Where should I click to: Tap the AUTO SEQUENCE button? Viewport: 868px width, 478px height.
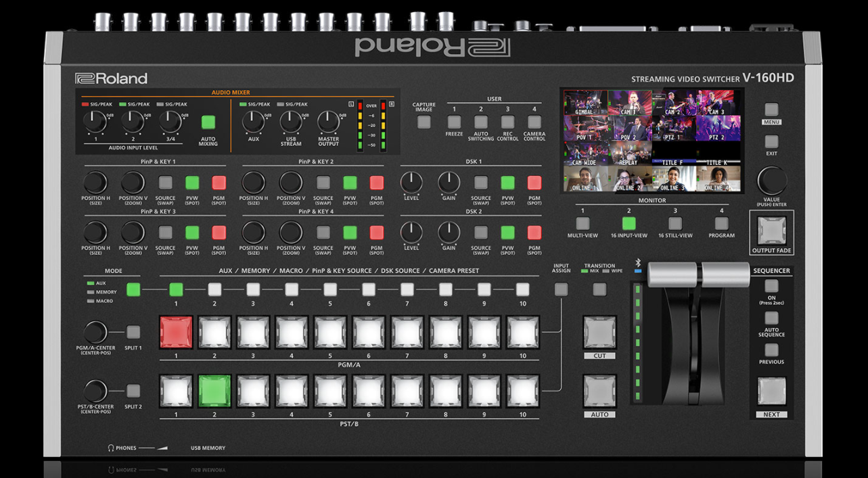pyautogui.click(x=771, y=318)
